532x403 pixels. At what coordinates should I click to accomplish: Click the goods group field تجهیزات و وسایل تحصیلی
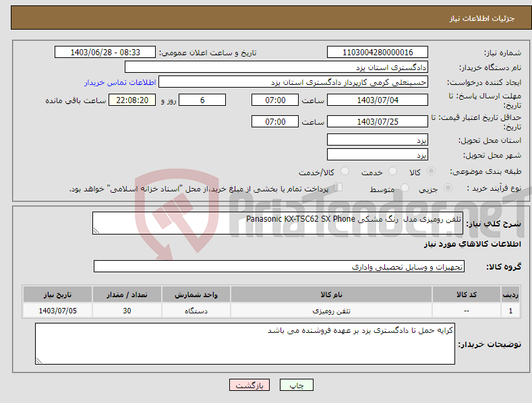279,267
